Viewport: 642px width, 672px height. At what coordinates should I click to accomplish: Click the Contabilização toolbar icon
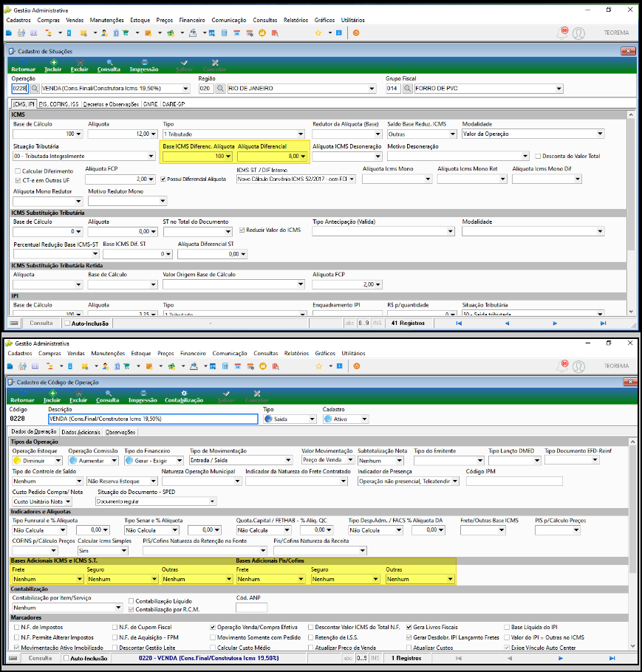pyautogui.click(x=184, y=397)
